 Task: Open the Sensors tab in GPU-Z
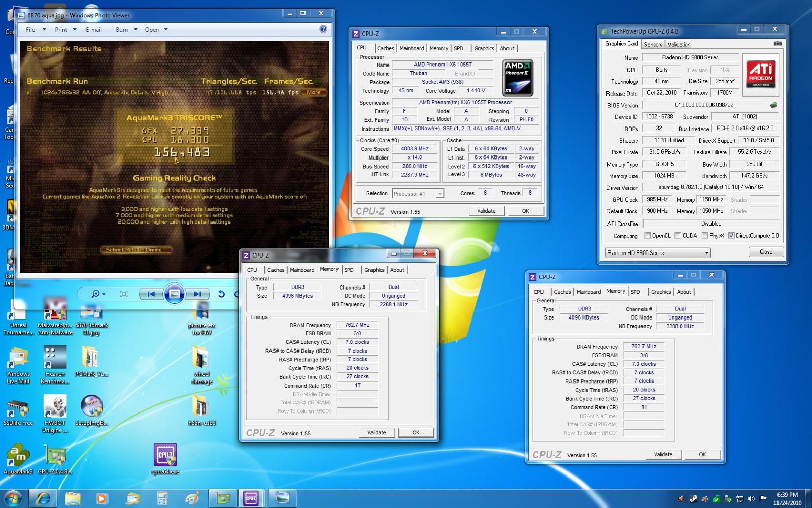653,44
